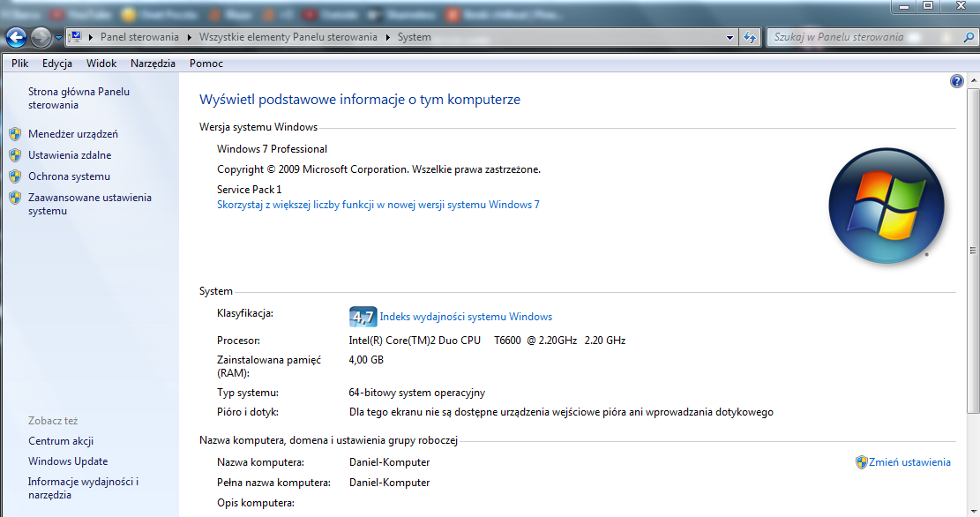Viewport: 980px width, 517px height.
Task: Click Daniel-Komputer beside Nazwa komputera
Action: pyautogui.click(x=389, y=462)
